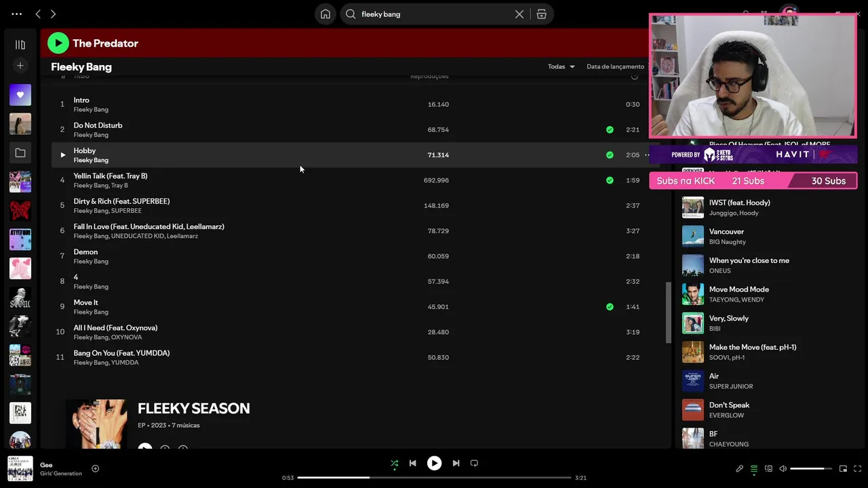Viewport: 868px width, 488px height.
Task: Toggle saved checkmark on Hobby
Action: pyautogui.click(x=610, y=155)
